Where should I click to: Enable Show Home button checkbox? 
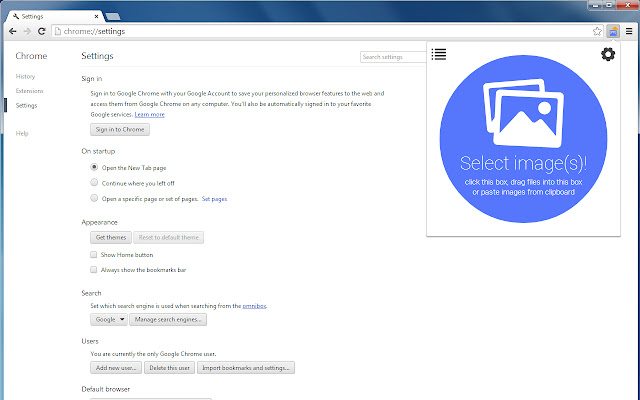click(93, 255)
